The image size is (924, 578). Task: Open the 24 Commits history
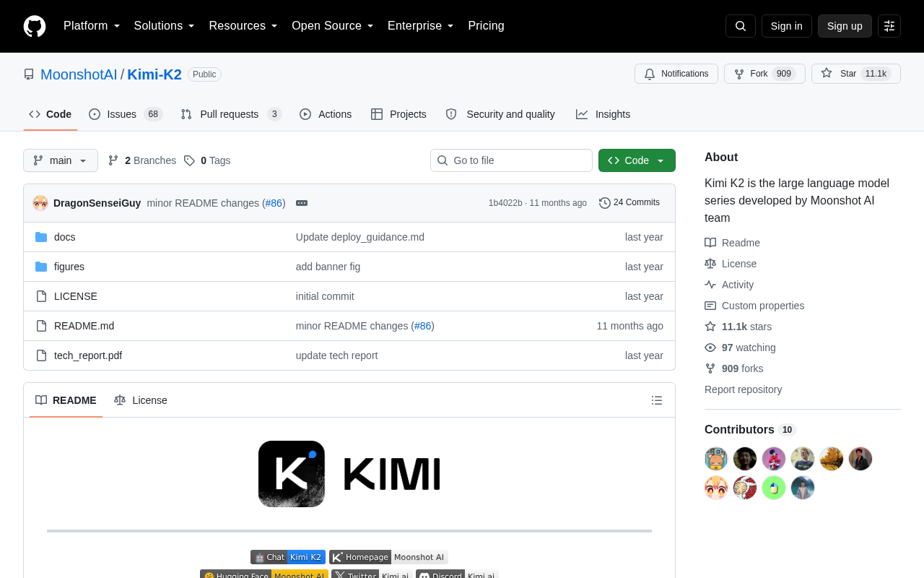(629, 203)
